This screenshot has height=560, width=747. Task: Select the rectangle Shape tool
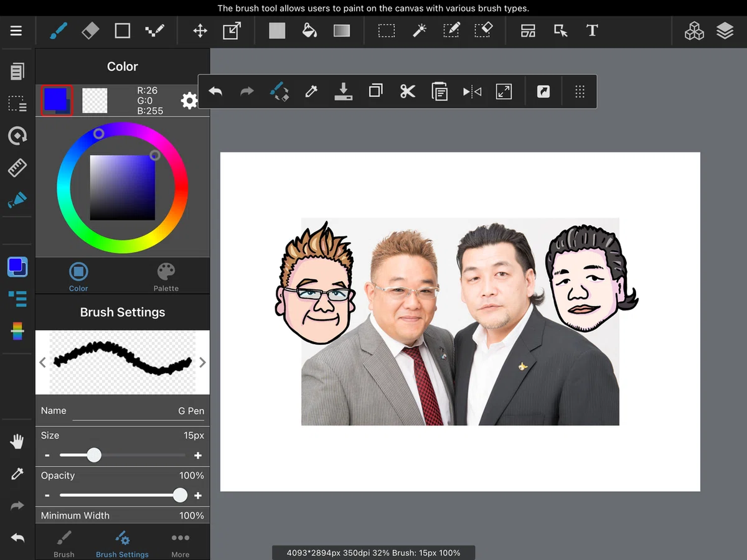tap(123, 30)
